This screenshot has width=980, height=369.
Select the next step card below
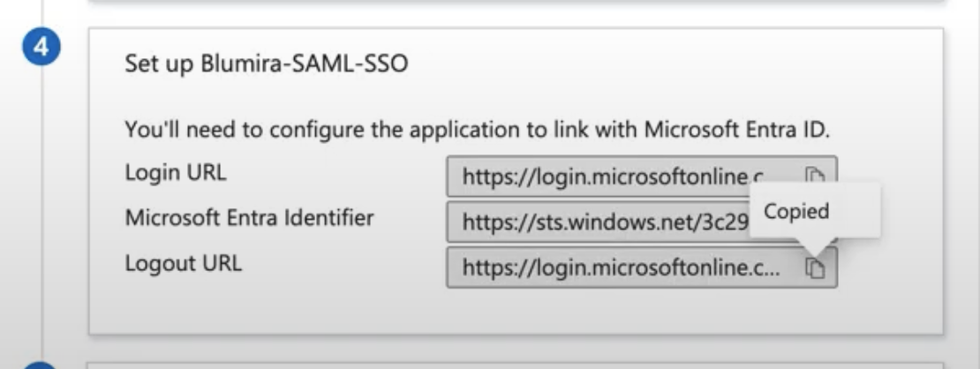point(515,365)
